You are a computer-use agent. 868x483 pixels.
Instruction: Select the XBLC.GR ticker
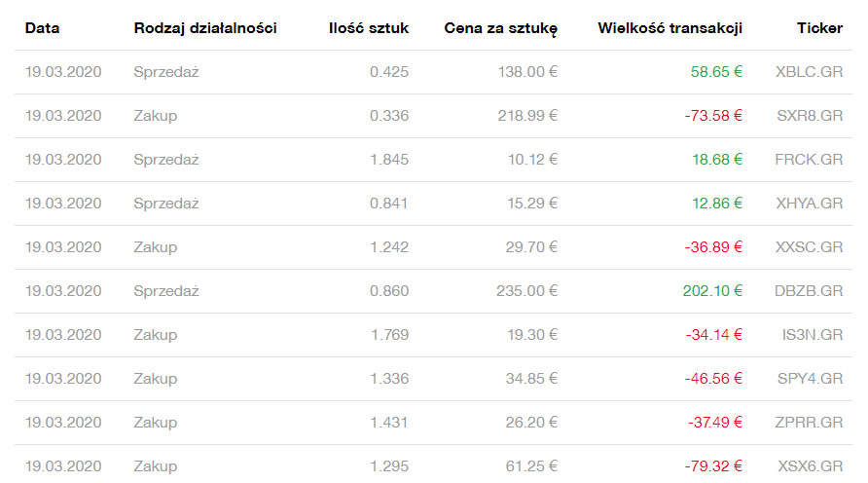click(809, 72)
